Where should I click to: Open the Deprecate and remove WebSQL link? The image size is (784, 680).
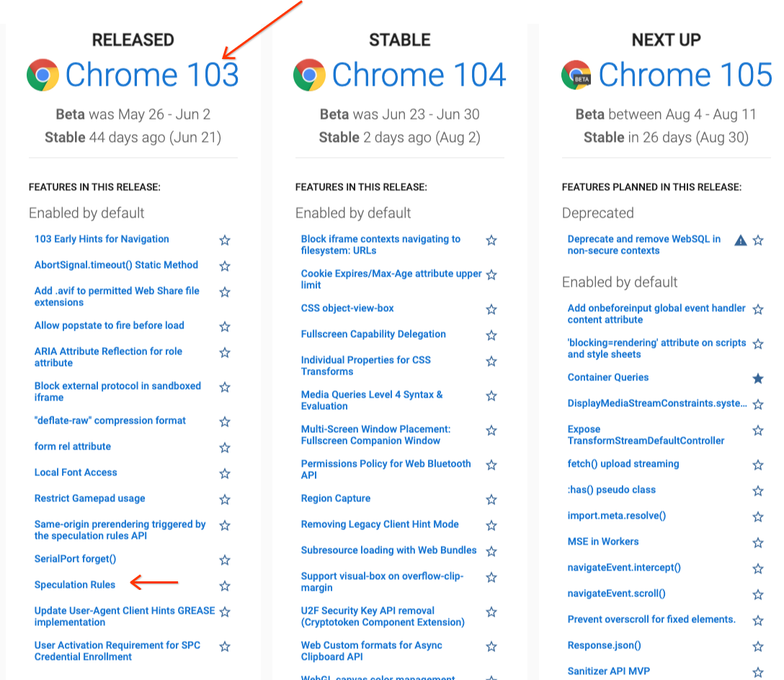645,244
